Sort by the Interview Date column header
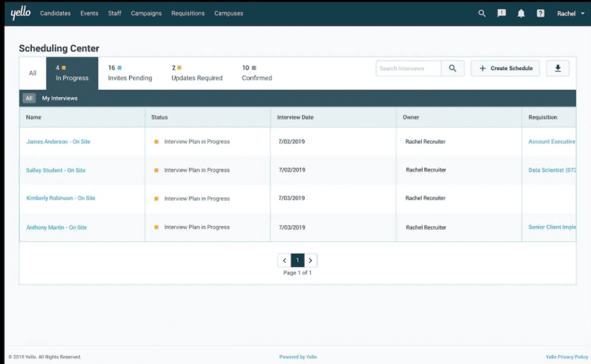Screen dimensions: 591x364 pos(295,117)
